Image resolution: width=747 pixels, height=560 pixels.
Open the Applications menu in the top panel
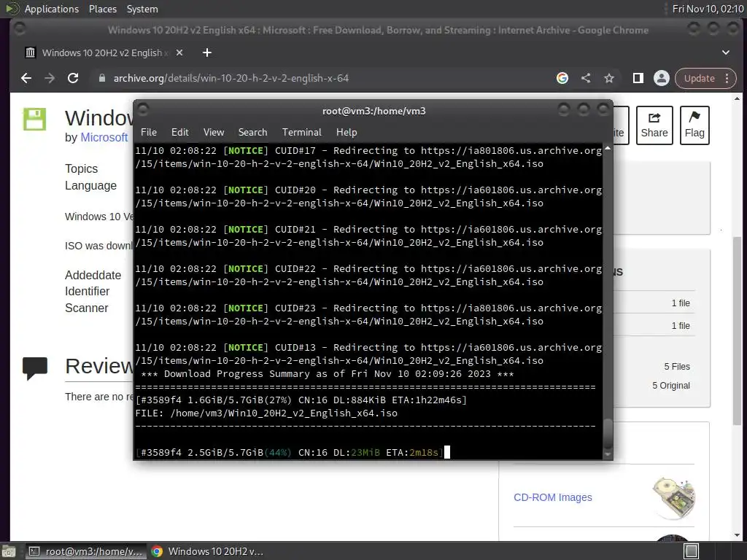click(52, 9)
